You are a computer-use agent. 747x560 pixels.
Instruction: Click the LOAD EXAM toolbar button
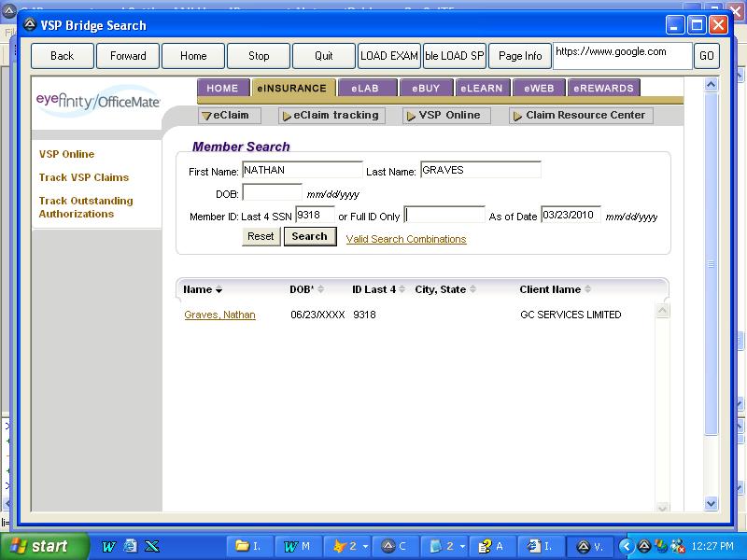point(389,56)
